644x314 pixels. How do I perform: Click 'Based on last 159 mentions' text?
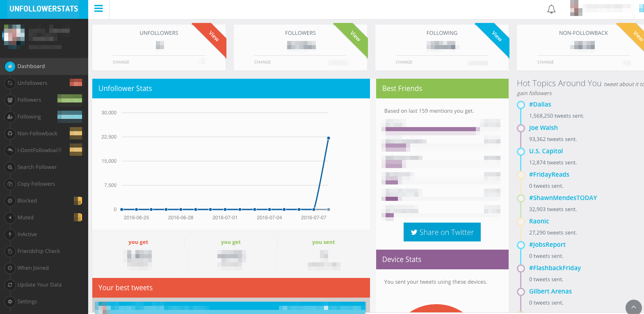tap(429, 111)
